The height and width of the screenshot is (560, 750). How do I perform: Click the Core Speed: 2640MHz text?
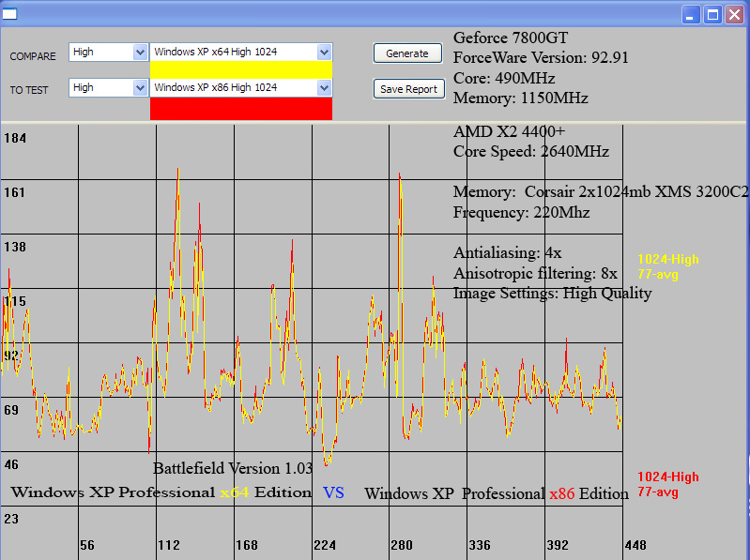pyautogui.click(x=531, y=151)
